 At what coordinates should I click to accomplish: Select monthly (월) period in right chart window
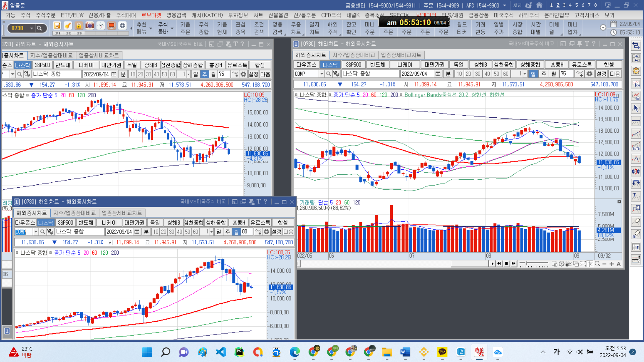click(554, 74)
